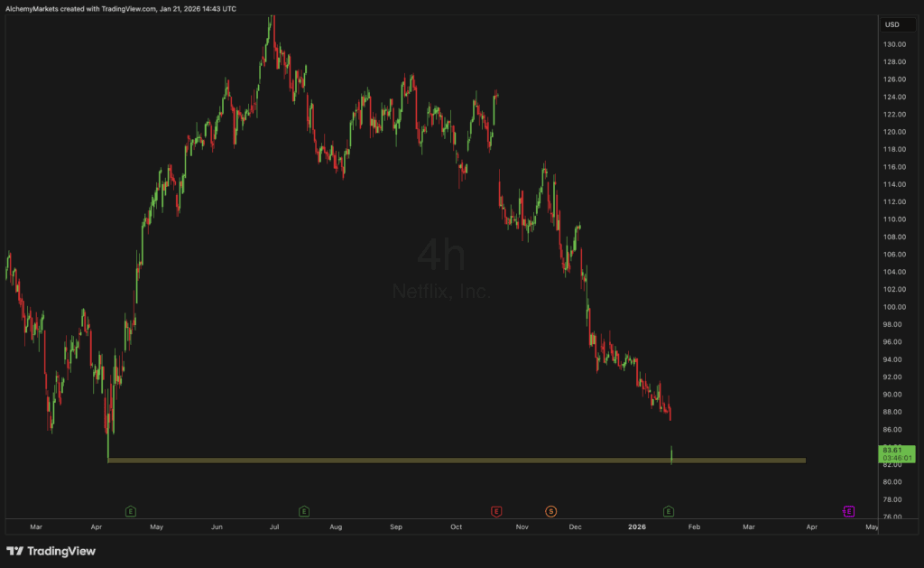
Task: Click the 100.00 price scale label
Action: coord(894,307)
